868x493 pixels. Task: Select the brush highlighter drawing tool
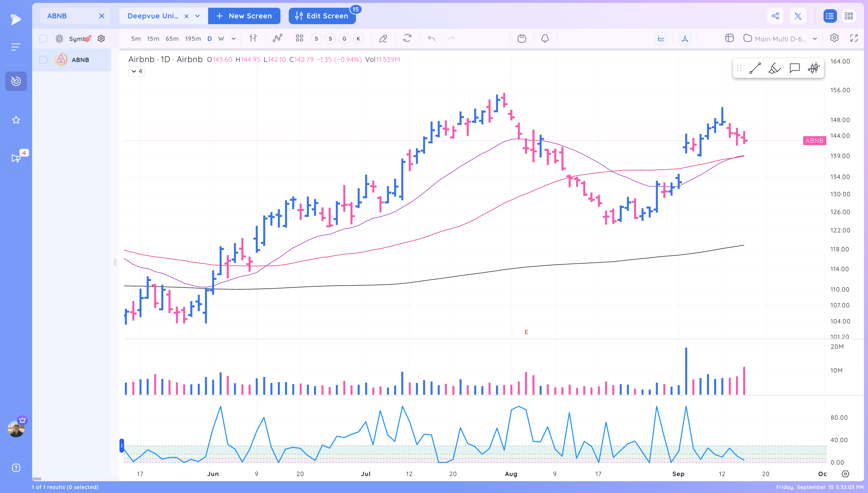[775, 68]
